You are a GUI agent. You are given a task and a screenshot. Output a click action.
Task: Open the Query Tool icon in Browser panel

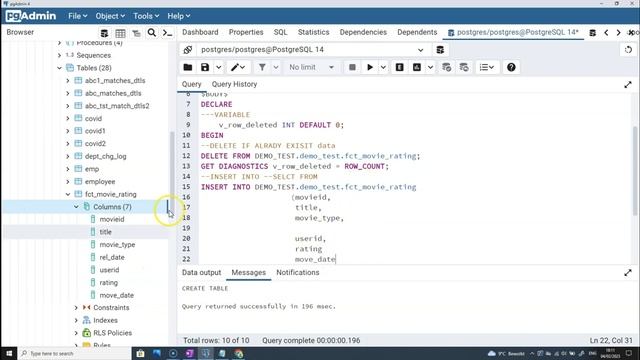(104, 33)
